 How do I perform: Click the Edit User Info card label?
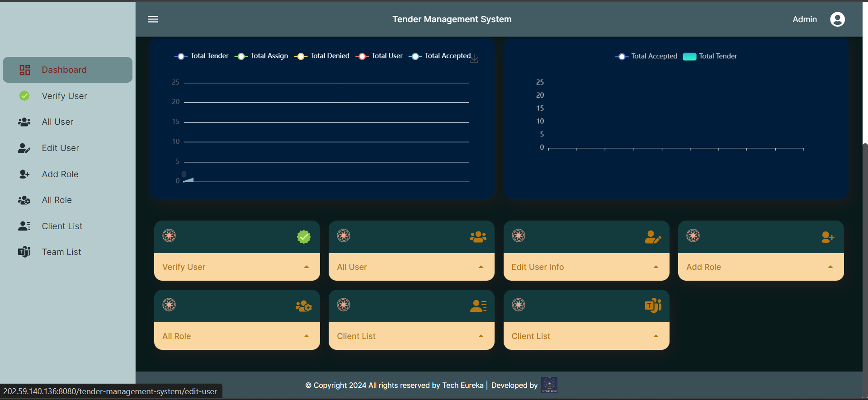pyautogui.click(x=538, y=267)
